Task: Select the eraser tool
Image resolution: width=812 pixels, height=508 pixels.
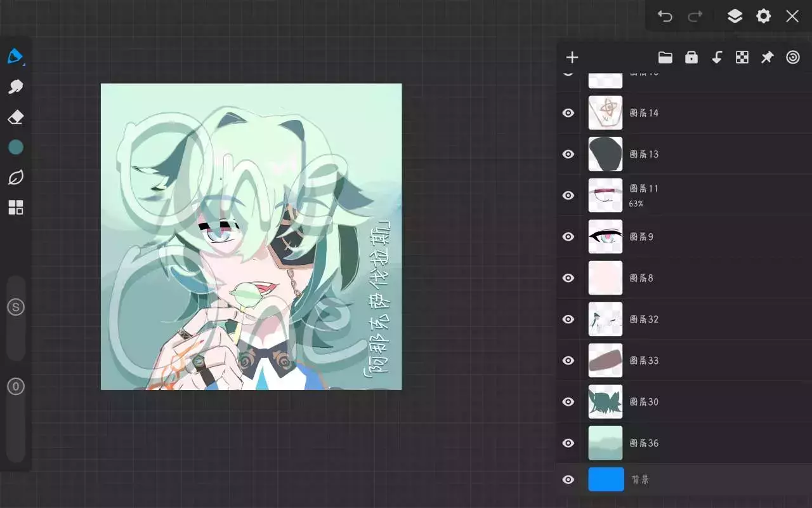Action: [x=16, y=117]
